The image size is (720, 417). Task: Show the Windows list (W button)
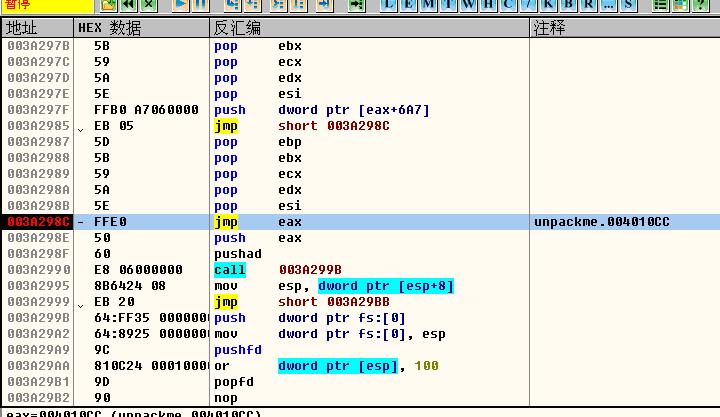point(469,5)
